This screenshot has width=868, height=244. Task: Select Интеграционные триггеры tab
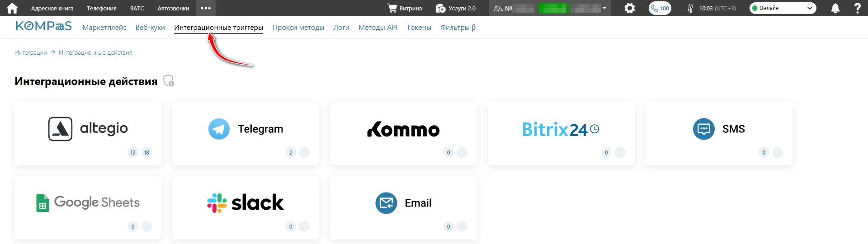point(219,28)
